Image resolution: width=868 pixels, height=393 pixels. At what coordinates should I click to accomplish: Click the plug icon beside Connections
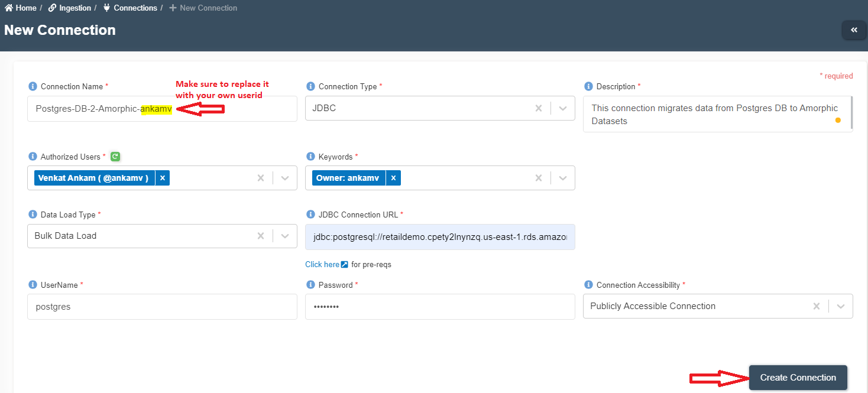coord(107,8)
